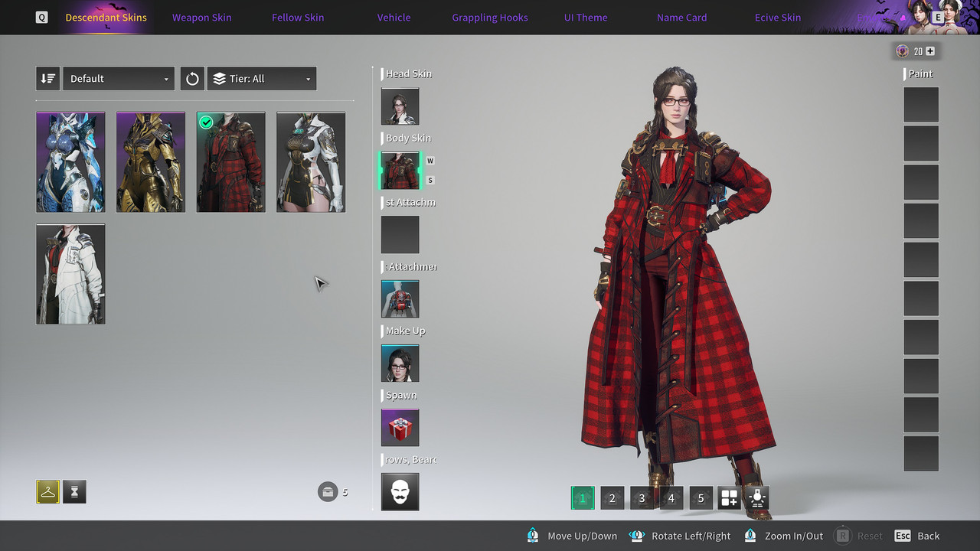
Task: Select the topmost Paint slot under Paint label
Action: coord(921,104)
